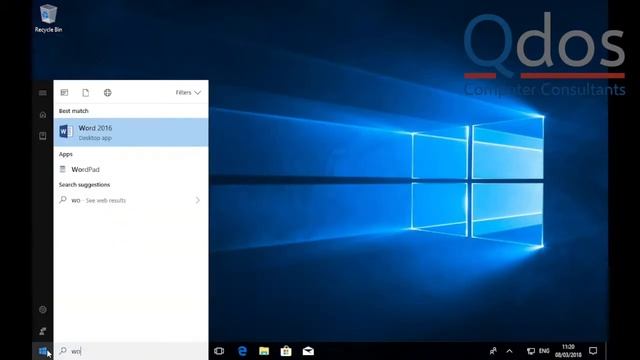This screenshot has height=360, width=640.
Task: Click the 'wo - See web results' suggestion
Action: 131,200
